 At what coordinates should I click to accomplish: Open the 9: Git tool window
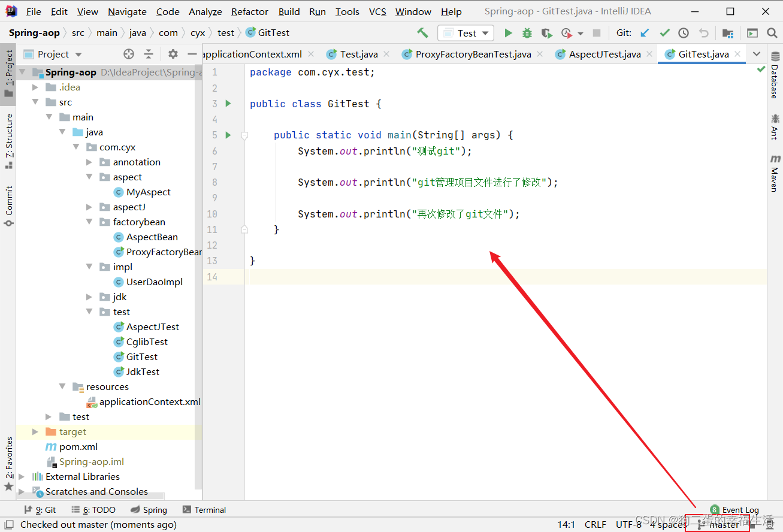click(40, 510)
